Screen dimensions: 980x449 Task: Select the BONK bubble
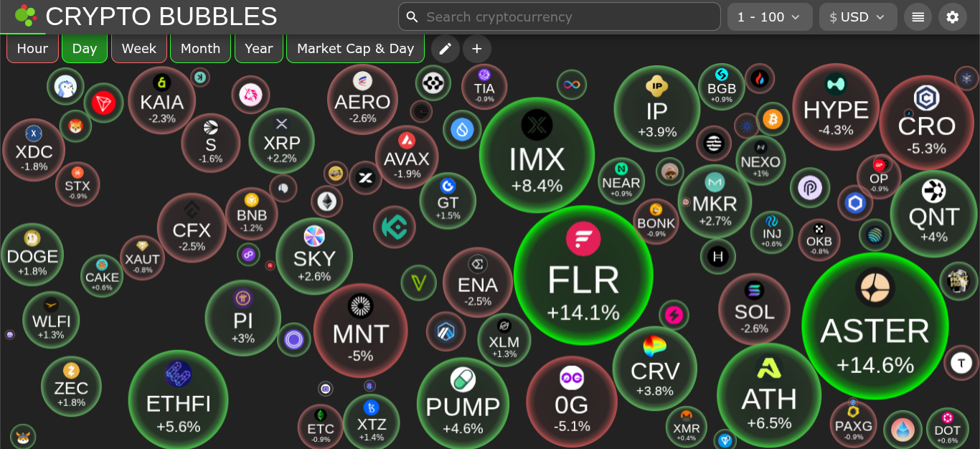pos(656,221)
